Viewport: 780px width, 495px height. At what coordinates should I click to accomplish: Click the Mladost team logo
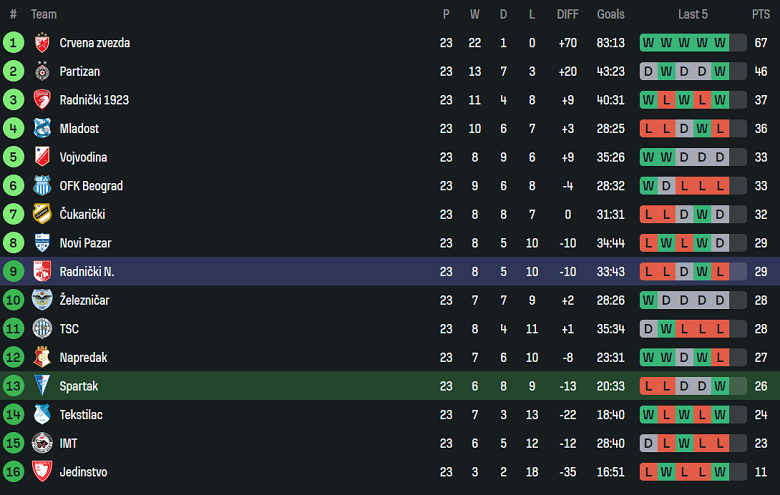(42, 129)
